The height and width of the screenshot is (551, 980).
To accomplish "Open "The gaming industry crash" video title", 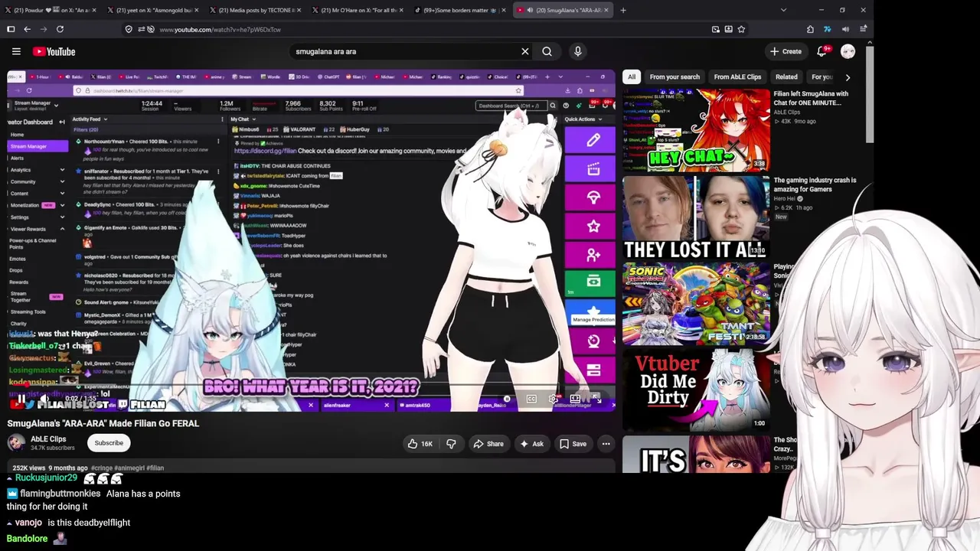I will pyautogui.click(x=815, y=184).
